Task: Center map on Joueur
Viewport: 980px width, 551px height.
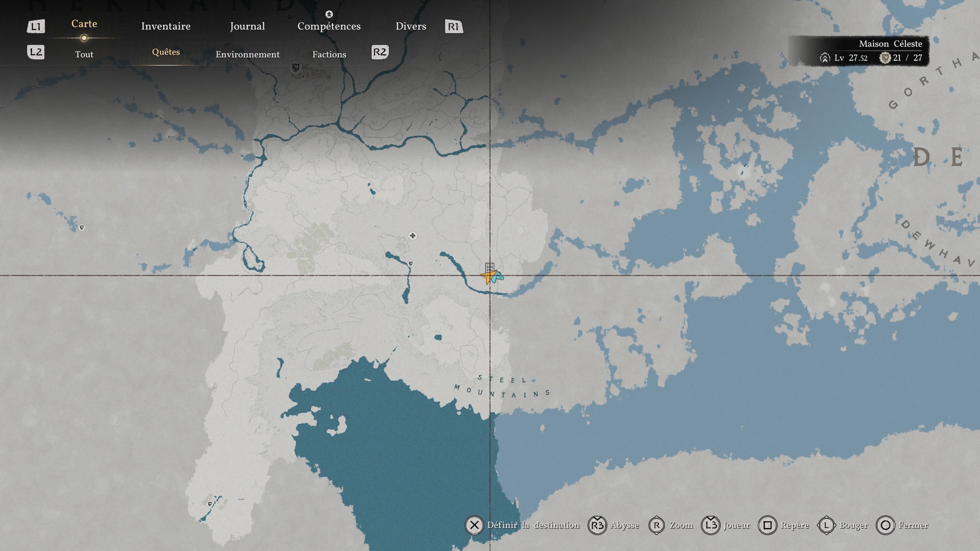Action: [x=737, y=525]
